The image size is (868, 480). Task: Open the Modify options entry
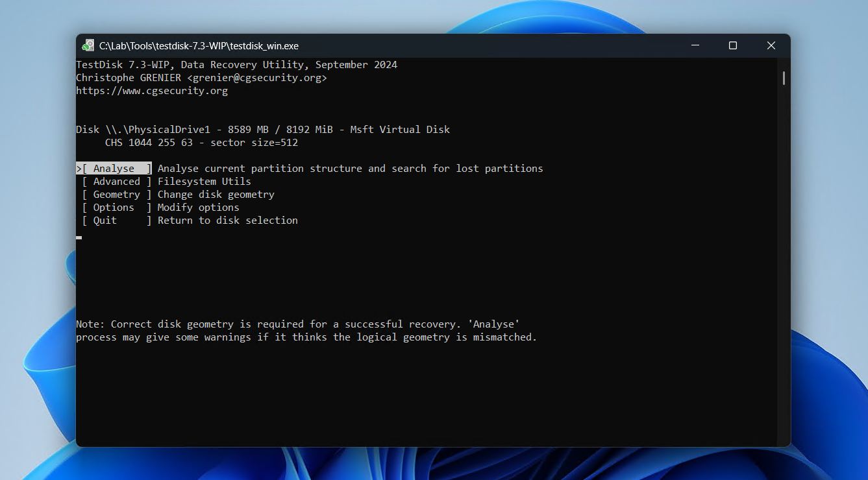(113, 207)
